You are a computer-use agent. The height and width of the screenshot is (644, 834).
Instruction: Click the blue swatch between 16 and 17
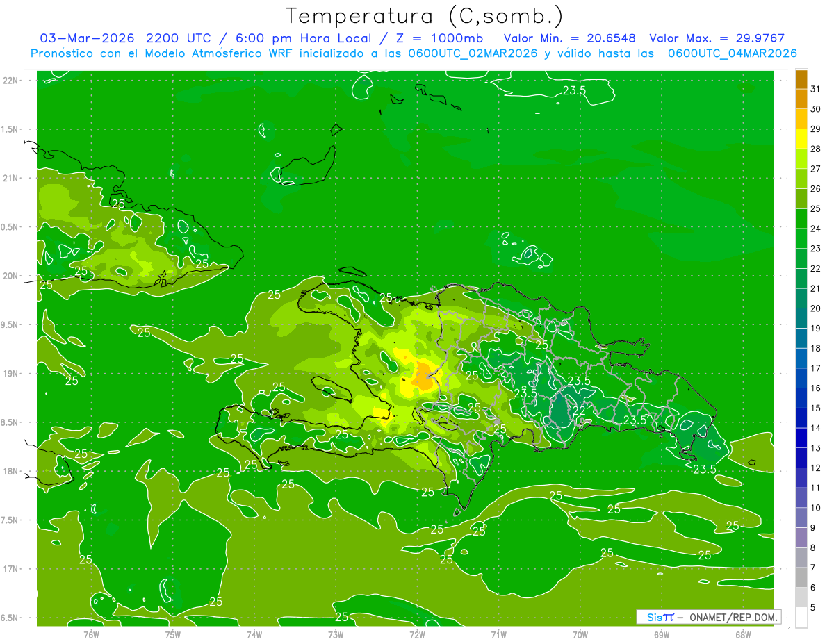tap(801, 378)
